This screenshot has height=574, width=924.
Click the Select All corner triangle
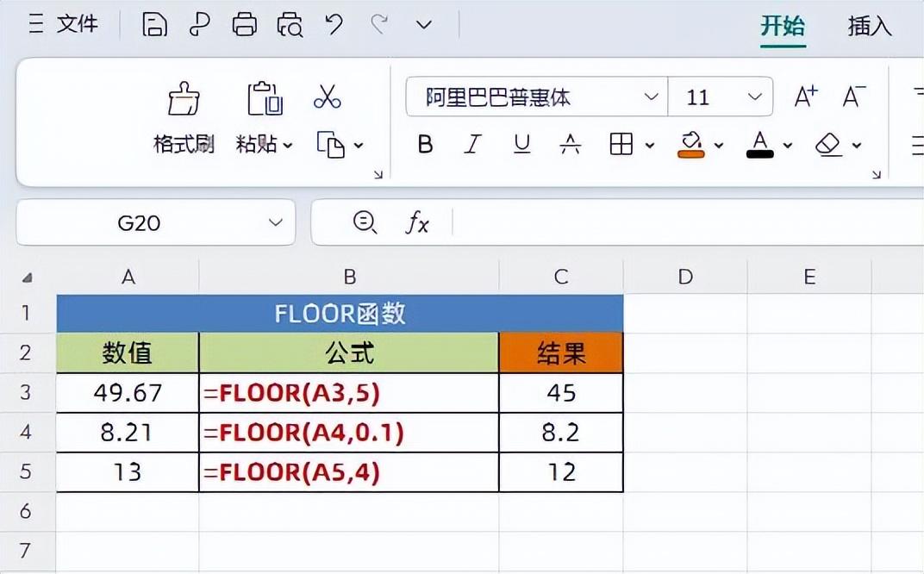[27, 277]
